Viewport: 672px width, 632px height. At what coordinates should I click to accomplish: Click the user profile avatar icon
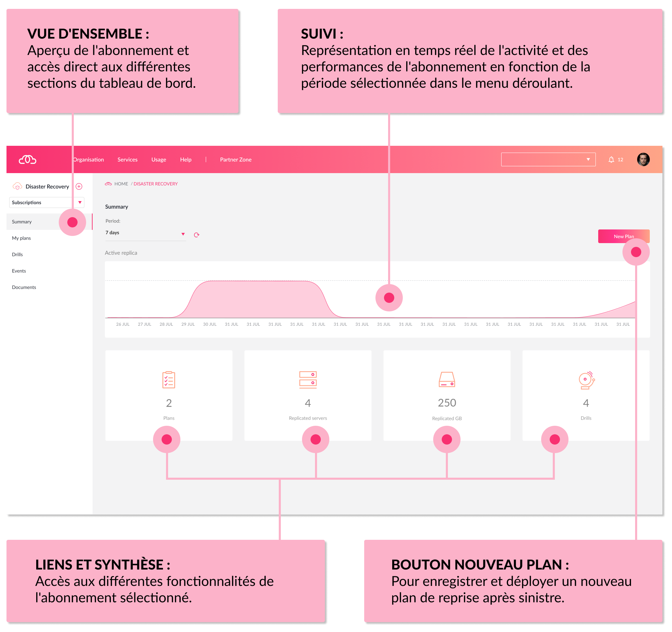pyautogui.click(x=643, y=159)
